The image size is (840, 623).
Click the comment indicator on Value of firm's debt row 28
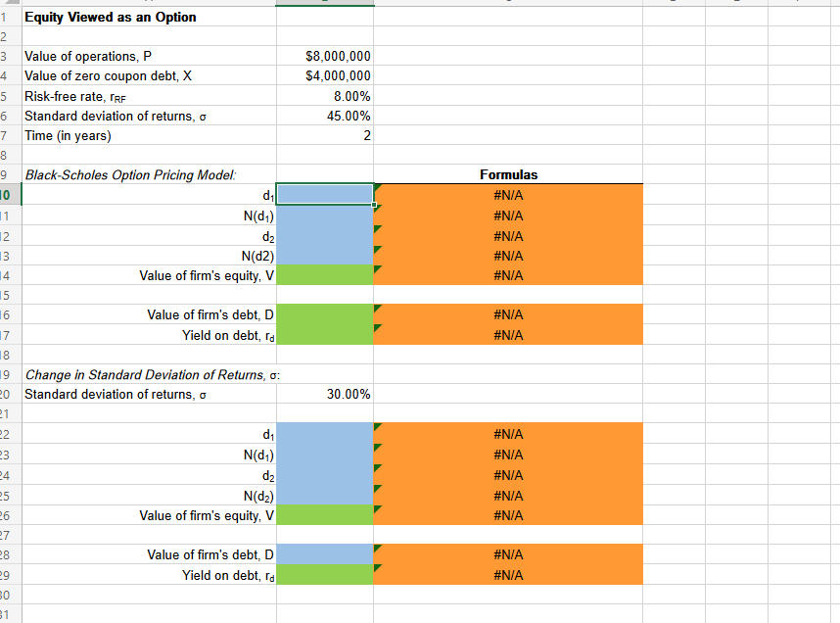[377, 548]
